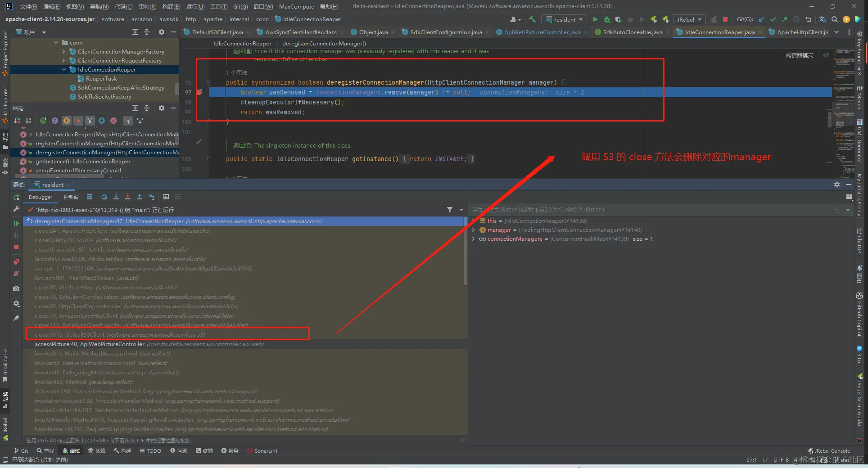Open the project view dropdown next to 项目

pos(44,32)
